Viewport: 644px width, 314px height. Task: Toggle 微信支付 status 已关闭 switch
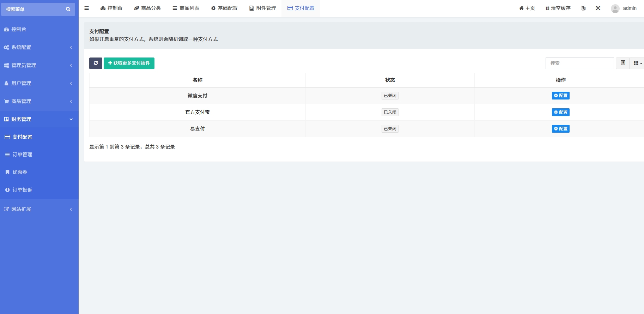[390, 96]
